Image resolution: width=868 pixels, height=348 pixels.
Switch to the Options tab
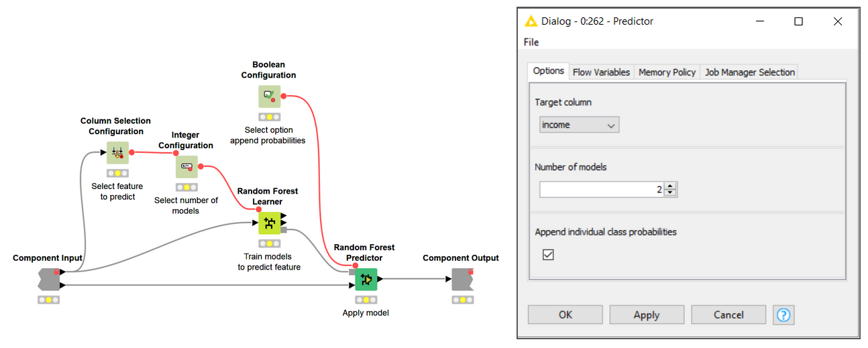click(548, 71)
